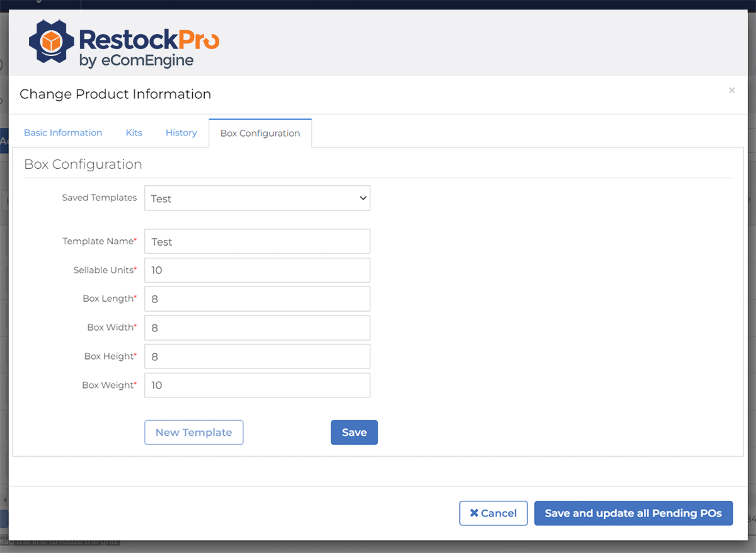This screenshot has height=553, width=756.
Task: Click the Box Width label
Action: point(112,328)
